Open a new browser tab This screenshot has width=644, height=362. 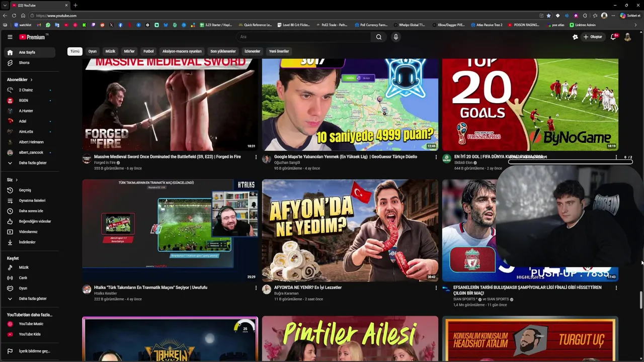pos(75,5)
